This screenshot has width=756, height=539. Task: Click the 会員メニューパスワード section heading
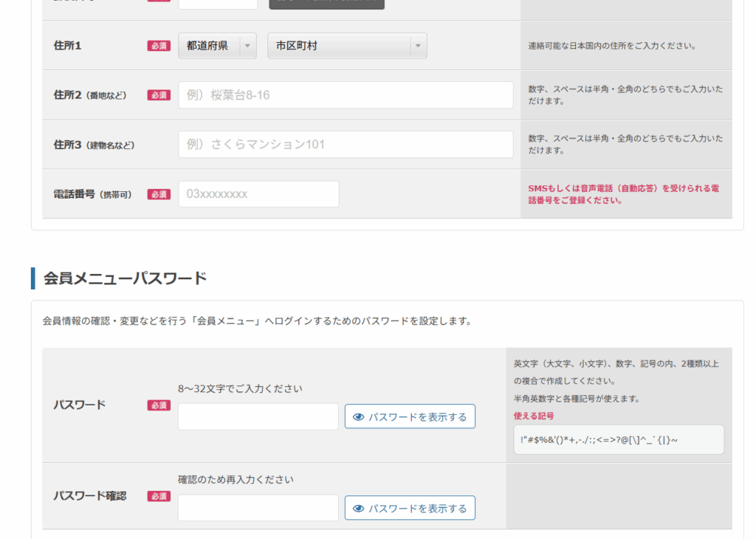coord(125,278)
